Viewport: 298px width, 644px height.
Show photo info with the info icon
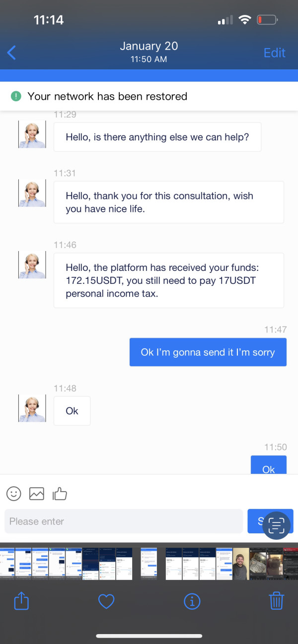click(192, 602)
